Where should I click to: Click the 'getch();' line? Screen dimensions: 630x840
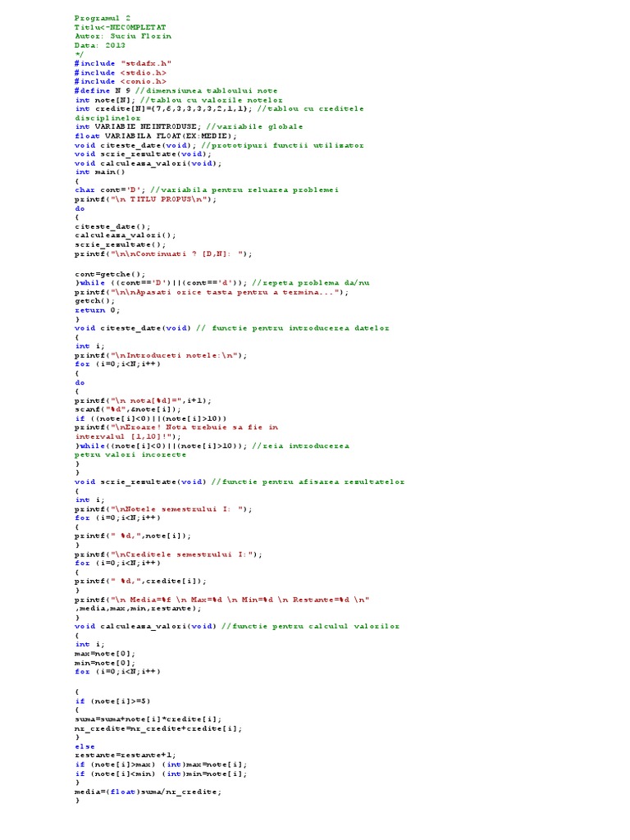tap(94, 301)
